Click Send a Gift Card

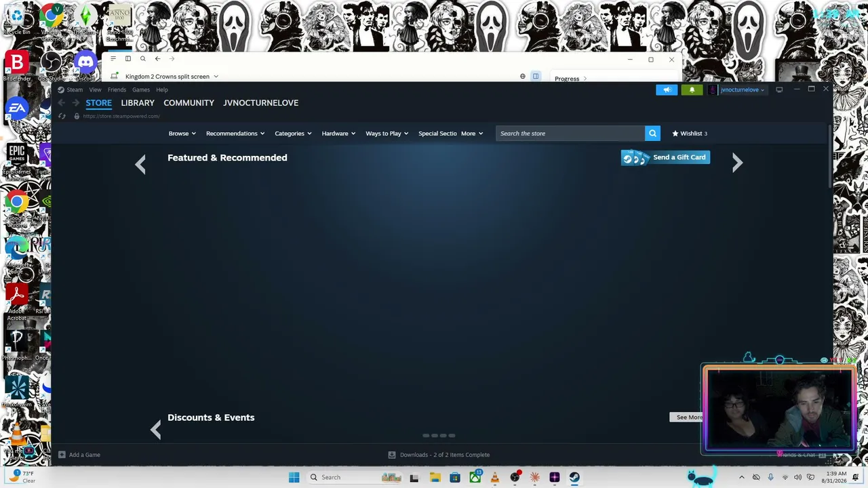[x=665, y=157]
